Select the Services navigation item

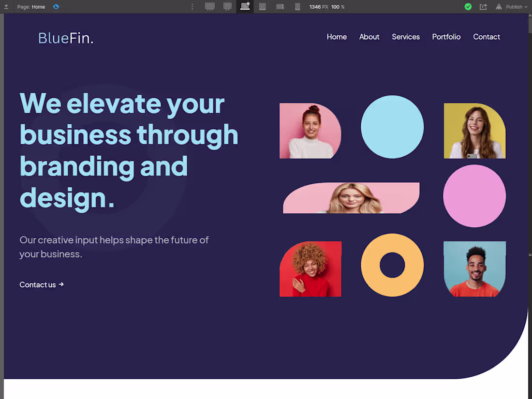[406, 37]
